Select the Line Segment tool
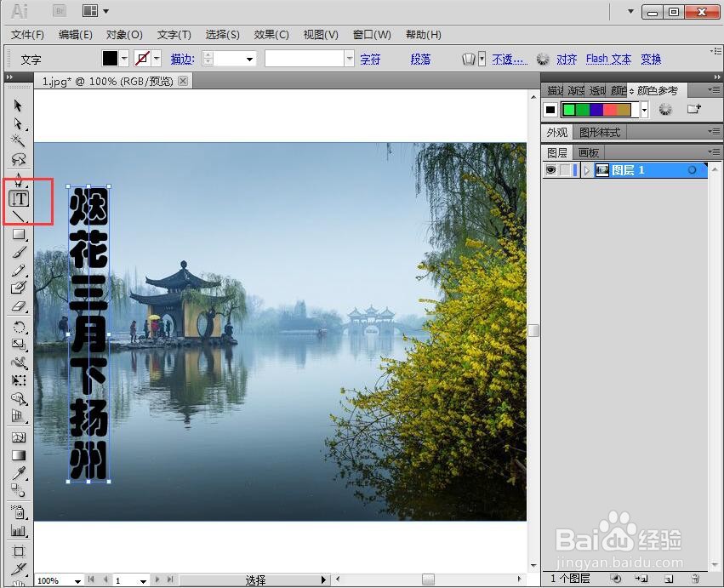Image resolution: width=724 pixels, height=588 pixels. (x=19, y=215)
